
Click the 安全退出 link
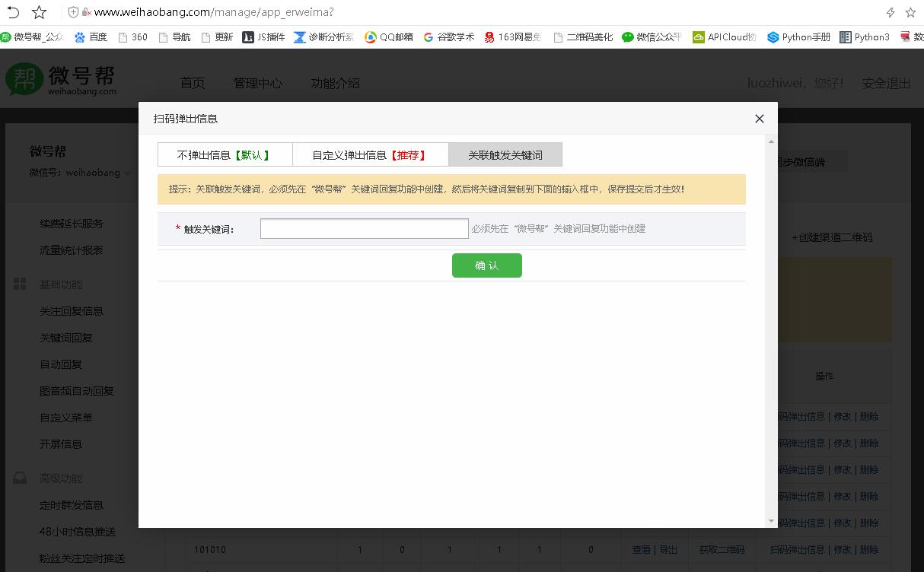click(x=886, y=83)
